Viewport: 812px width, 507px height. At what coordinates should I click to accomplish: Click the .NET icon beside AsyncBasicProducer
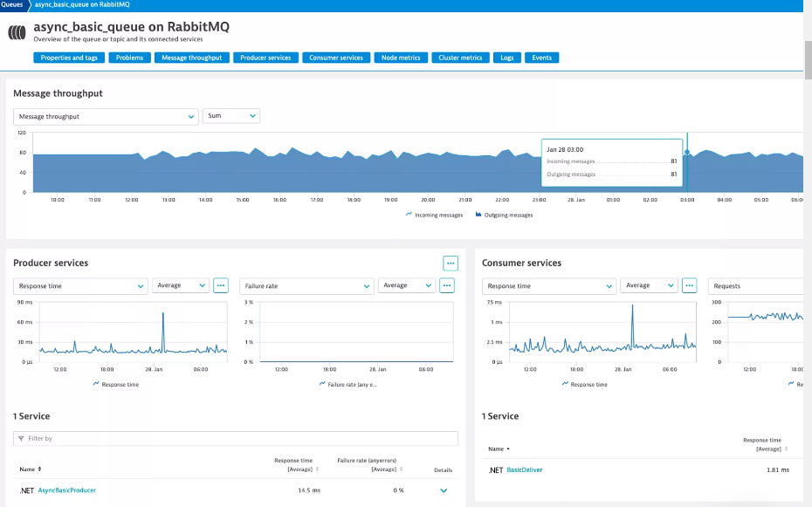pyautogui.click(x=27, y=490)
